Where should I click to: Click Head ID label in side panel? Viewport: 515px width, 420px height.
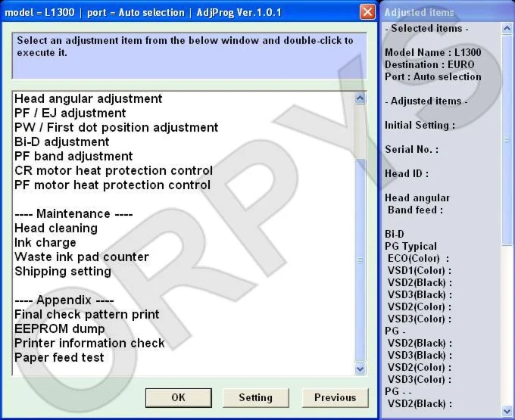[407, 173]
